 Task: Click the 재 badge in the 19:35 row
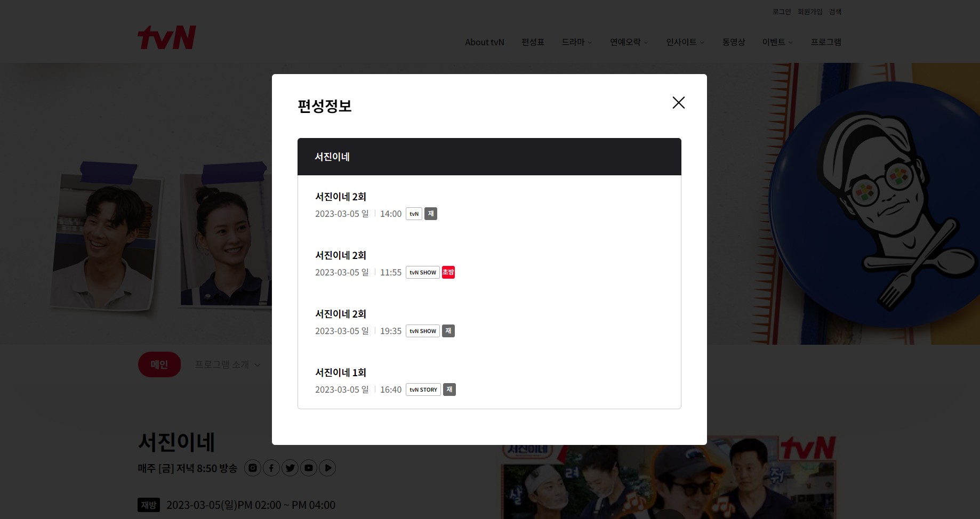(448, 331)
